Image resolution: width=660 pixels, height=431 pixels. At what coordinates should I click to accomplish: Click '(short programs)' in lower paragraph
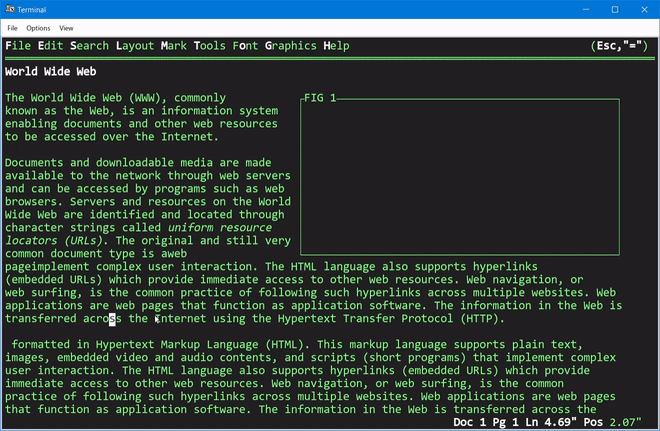click(x=414, y=357)
